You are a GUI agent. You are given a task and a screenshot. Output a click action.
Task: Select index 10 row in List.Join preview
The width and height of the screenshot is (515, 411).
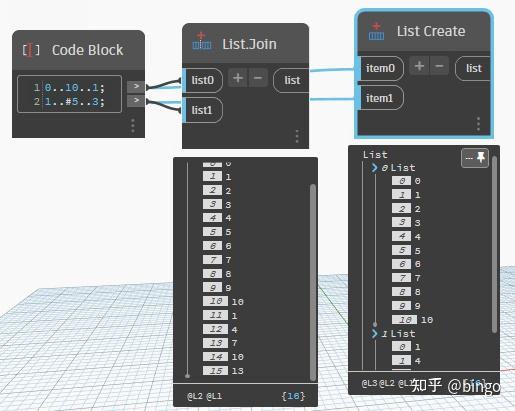coord(223,302)
